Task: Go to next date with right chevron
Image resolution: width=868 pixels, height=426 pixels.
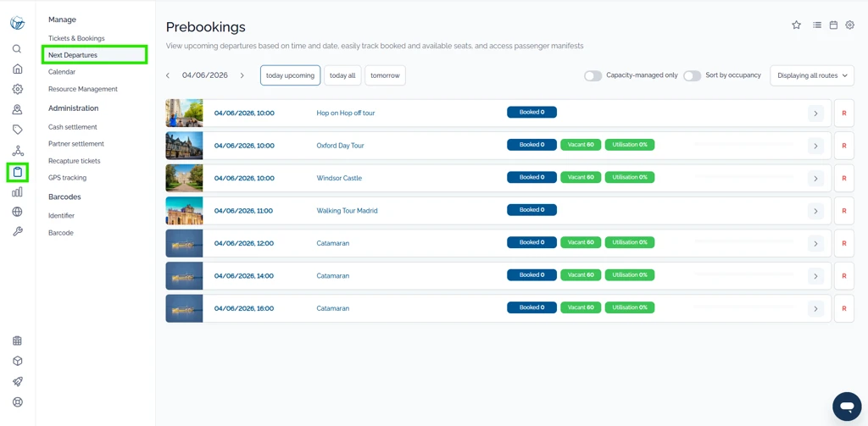Action: point(242,75)
